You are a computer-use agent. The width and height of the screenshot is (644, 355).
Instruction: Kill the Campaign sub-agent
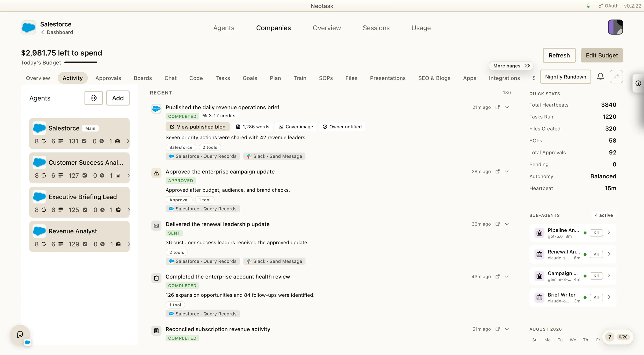596,276
